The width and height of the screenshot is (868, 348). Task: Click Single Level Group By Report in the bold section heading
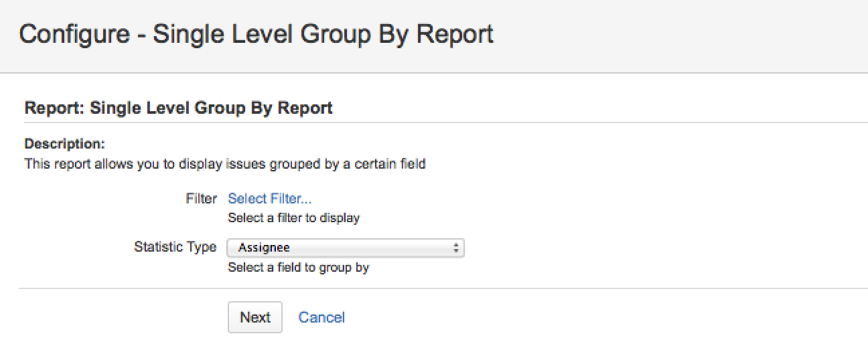[211, 108]
